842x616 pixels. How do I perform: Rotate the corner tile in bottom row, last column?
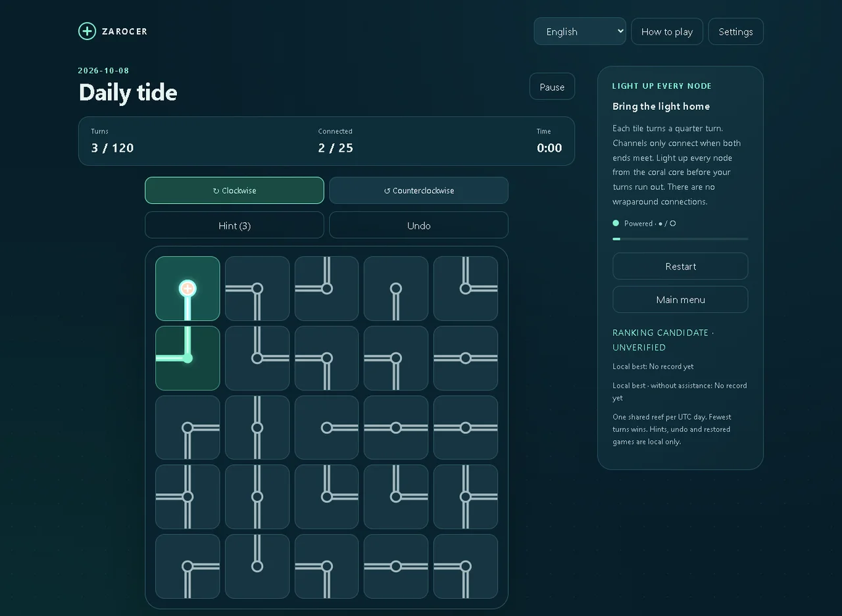click(x=466, y=567)
